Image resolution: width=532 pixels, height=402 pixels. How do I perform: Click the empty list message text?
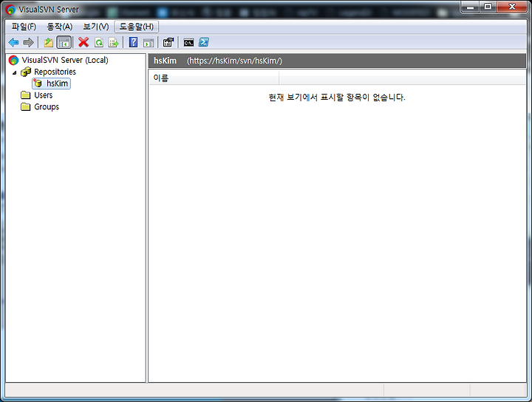337,98
